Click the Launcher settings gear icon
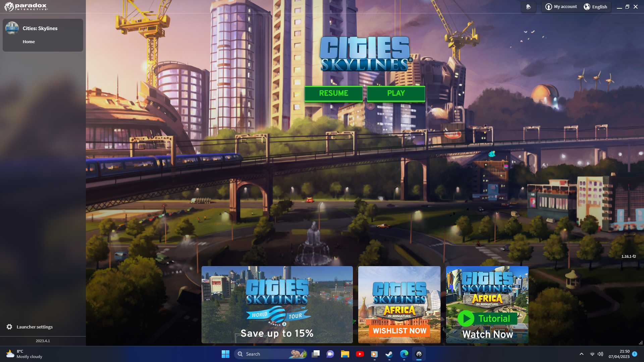 pos(9,327)
